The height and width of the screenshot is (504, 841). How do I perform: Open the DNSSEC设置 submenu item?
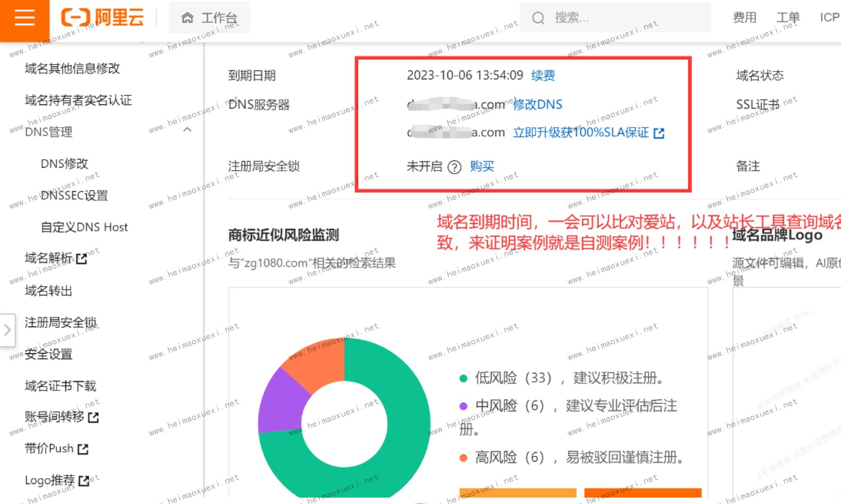(x=74, y=195)
